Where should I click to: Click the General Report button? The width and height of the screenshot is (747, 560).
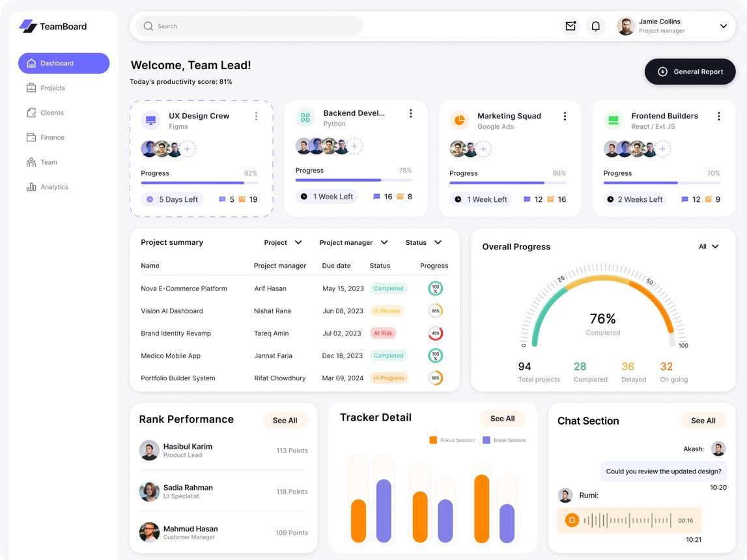point(690,72)
